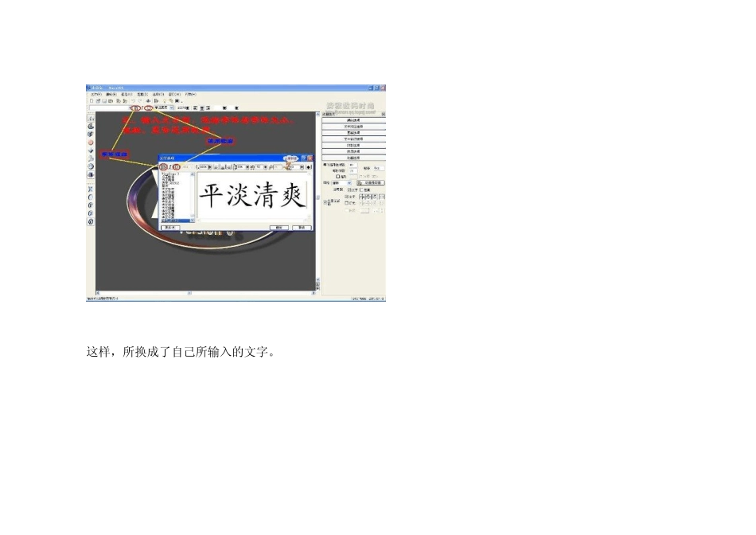Expand the sixth collapsed options bar in right panel

pyautogui.click(x=354, y=151)
